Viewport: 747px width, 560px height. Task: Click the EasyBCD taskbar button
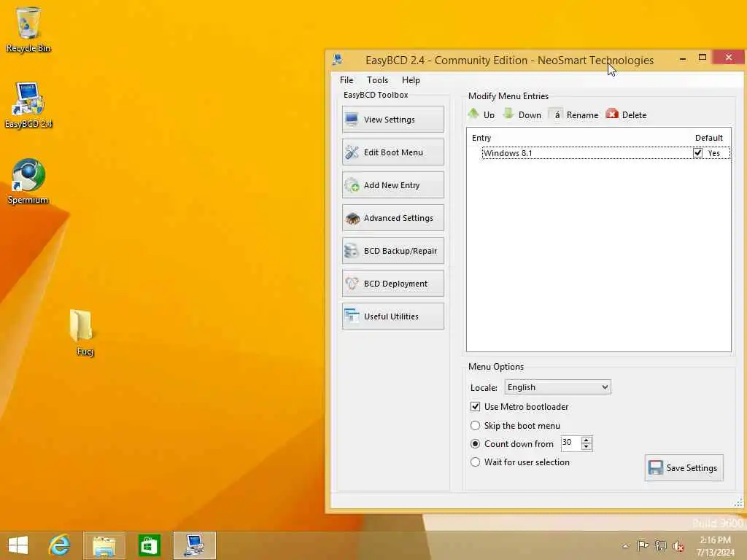pos(194,545)
